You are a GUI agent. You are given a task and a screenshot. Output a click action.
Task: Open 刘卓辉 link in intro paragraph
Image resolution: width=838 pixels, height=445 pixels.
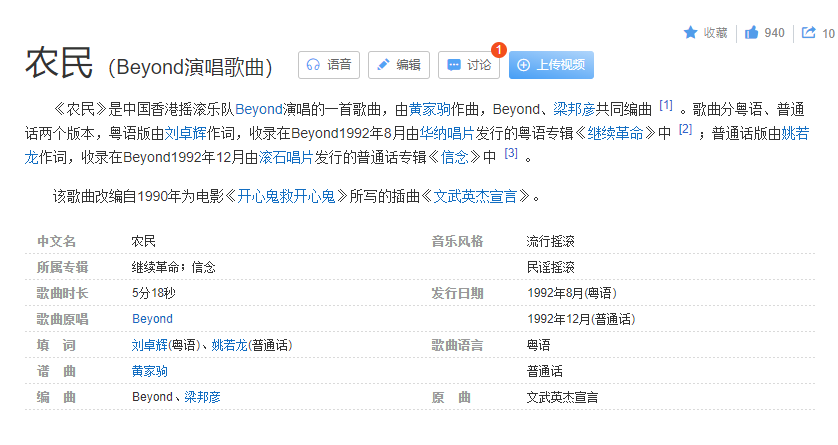[185, 133]
